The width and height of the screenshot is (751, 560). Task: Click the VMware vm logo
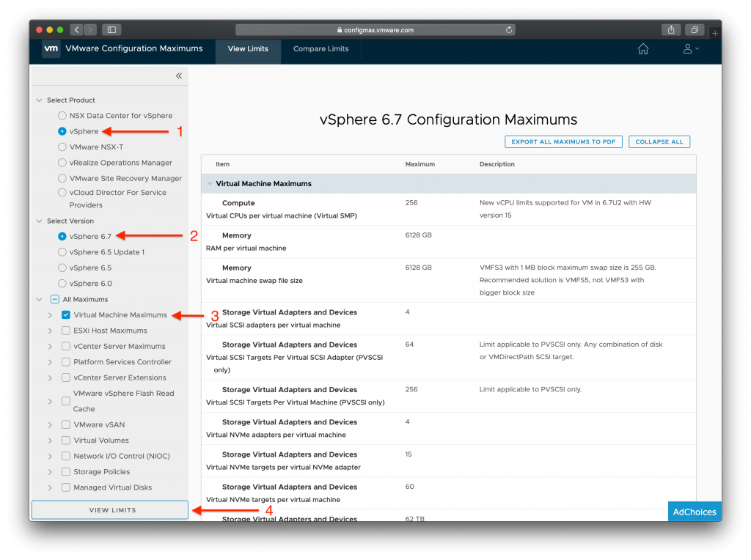pos(51,48)
